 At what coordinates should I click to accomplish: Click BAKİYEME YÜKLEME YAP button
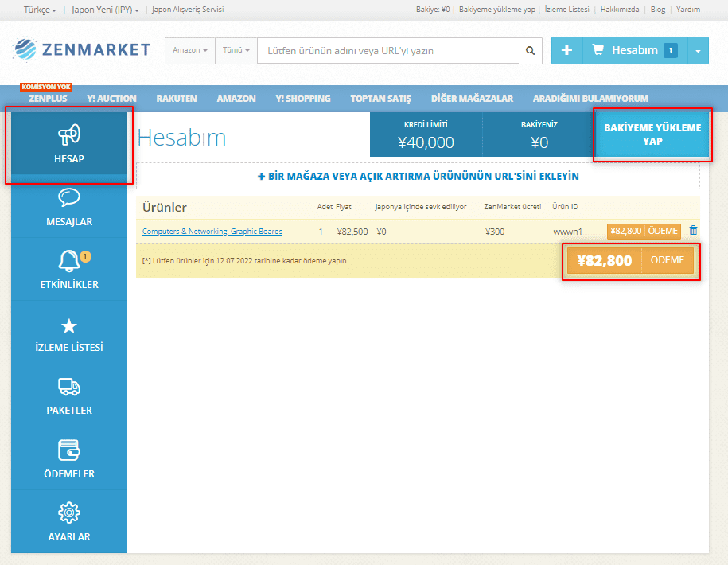[652, 134]
